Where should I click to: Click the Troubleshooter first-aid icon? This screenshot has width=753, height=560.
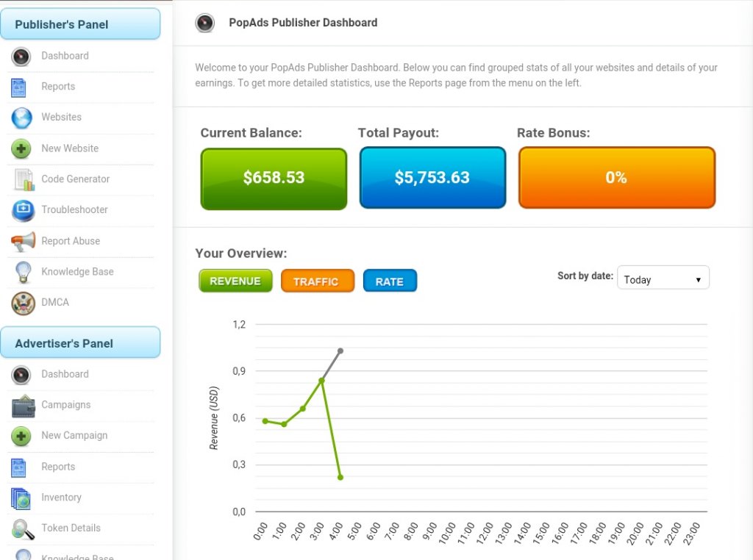[23, 210]
